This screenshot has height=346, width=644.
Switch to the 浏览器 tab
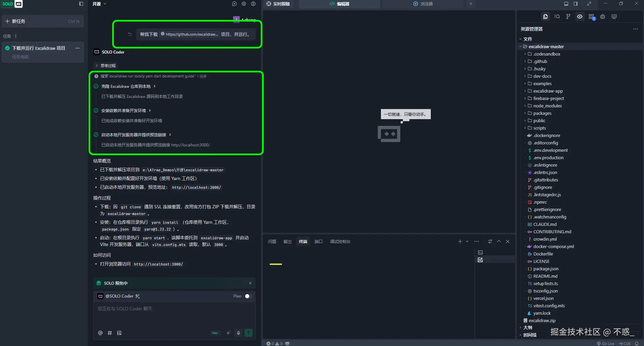click(423, 4)
